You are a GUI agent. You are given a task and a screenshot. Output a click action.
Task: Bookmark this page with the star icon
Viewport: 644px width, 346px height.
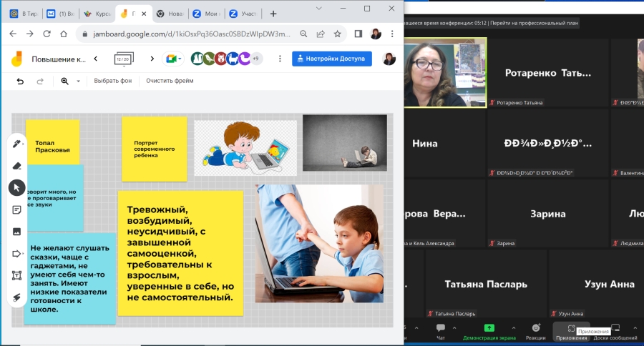[x=337, y=34]
